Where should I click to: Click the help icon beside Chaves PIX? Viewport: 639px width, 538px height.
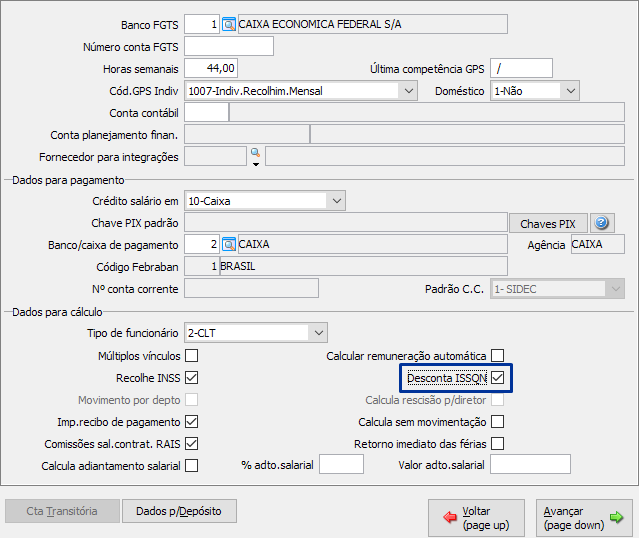601,223
